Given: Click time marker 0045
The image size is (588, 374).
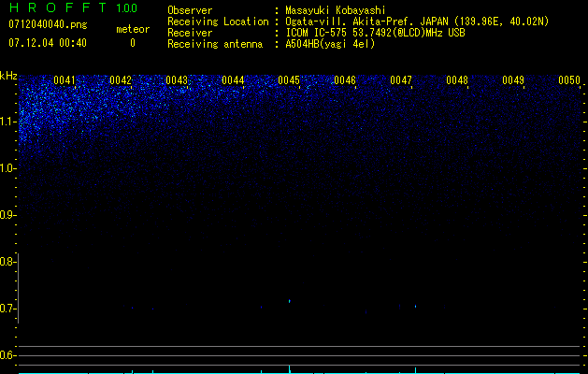Looking at the screenshot, I should click(289, 79).
